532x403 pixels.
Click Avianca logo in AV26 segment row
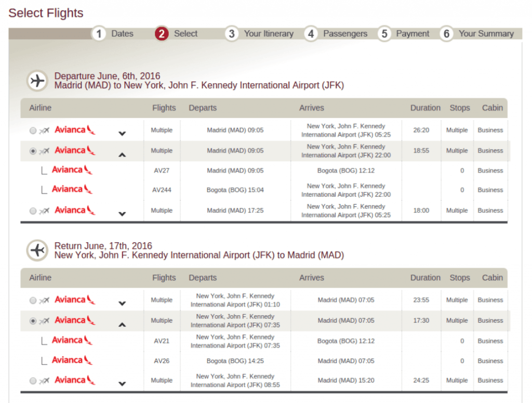point(72,360)
